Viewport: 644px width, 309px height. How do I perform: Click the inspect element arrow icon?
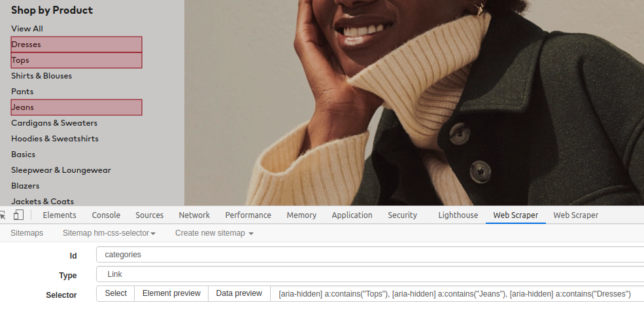tap(3, 215)
